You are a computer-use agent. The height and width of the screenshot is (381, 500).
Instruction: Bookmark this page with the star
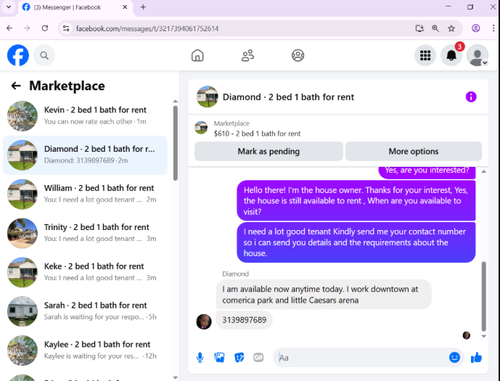pos(451,28)
